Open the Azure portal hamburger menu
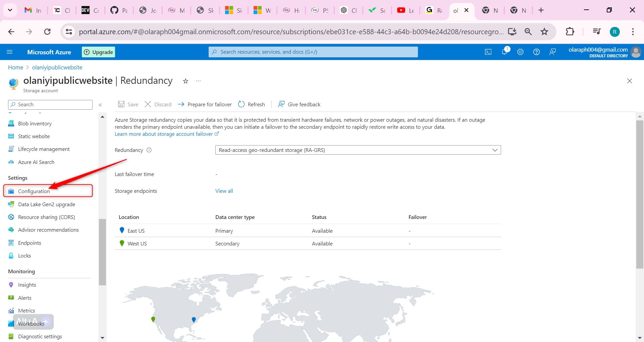644x342 pixels. [10, 52]
